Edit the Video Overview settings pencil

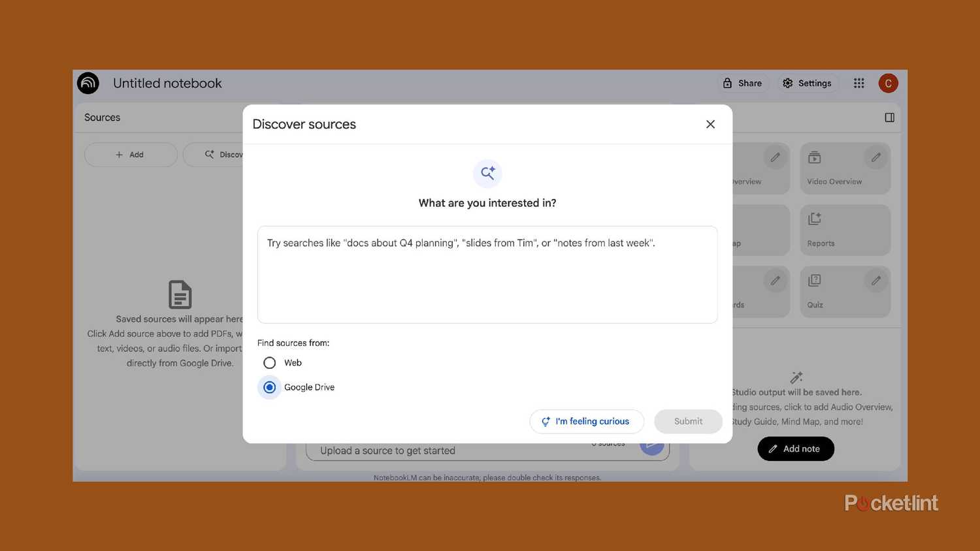875,157
